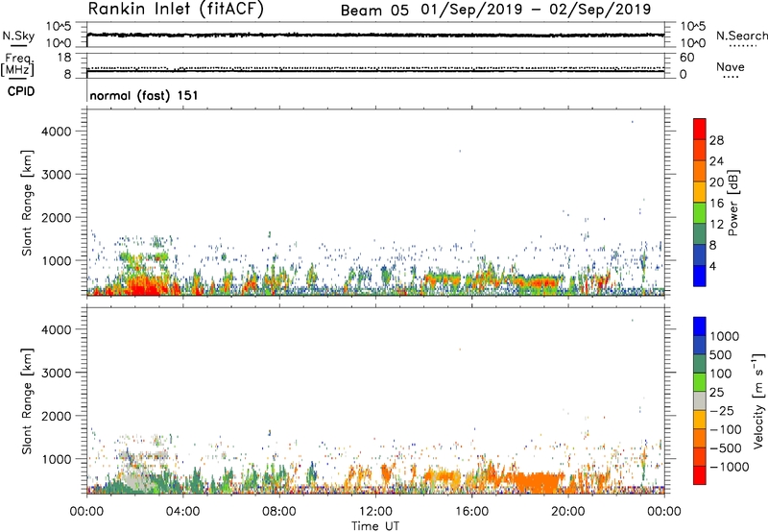Click the '60' tick of the Nave axis

(686, 58)
